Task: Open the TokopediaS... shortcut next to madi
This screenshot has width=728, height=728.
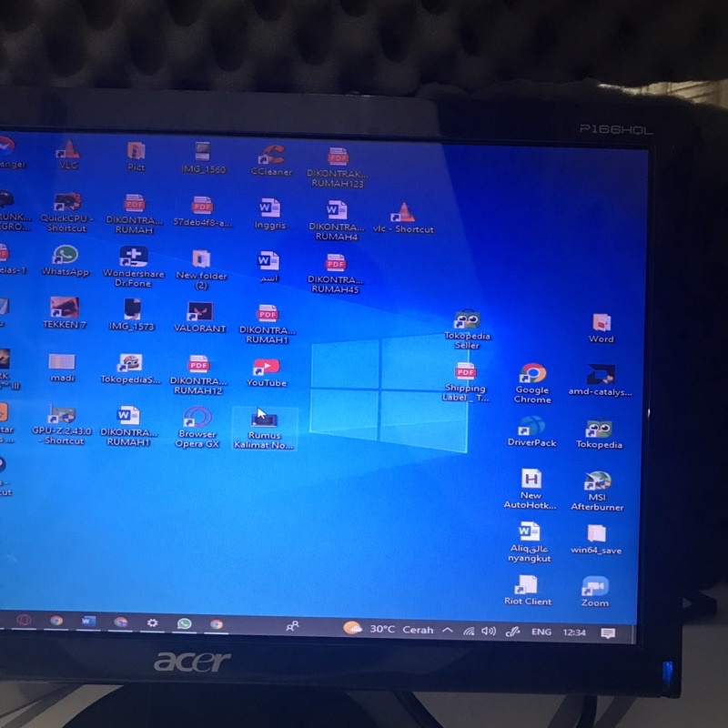Action: [130, 369]
